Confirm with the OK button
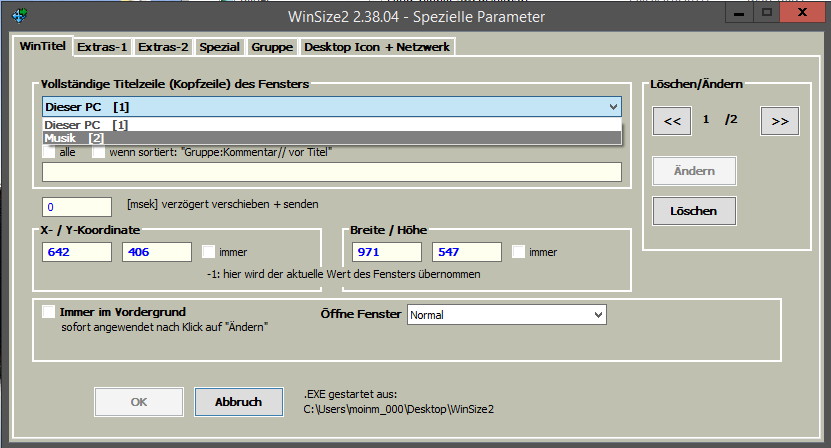This screenshot has width=831, height=448. (139, 402)
